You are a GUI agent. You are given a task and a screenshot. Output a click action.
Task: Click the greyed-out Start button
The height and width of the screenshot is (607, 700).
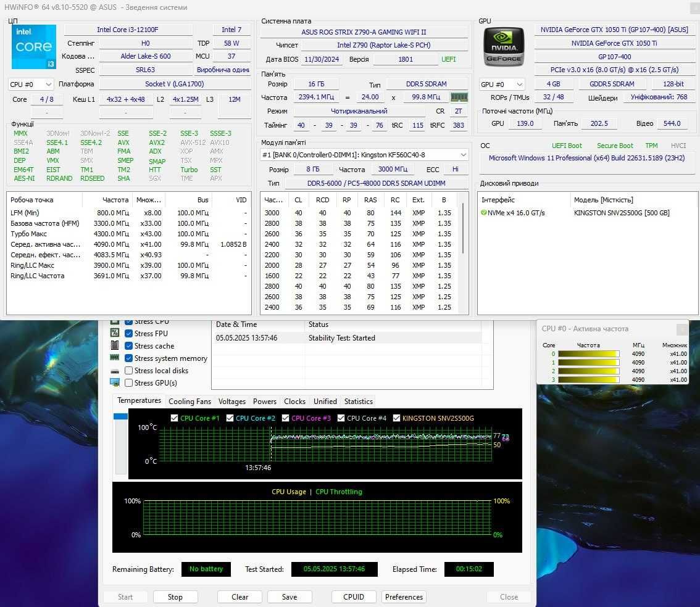pyautogui.click(x=125, y=597)
